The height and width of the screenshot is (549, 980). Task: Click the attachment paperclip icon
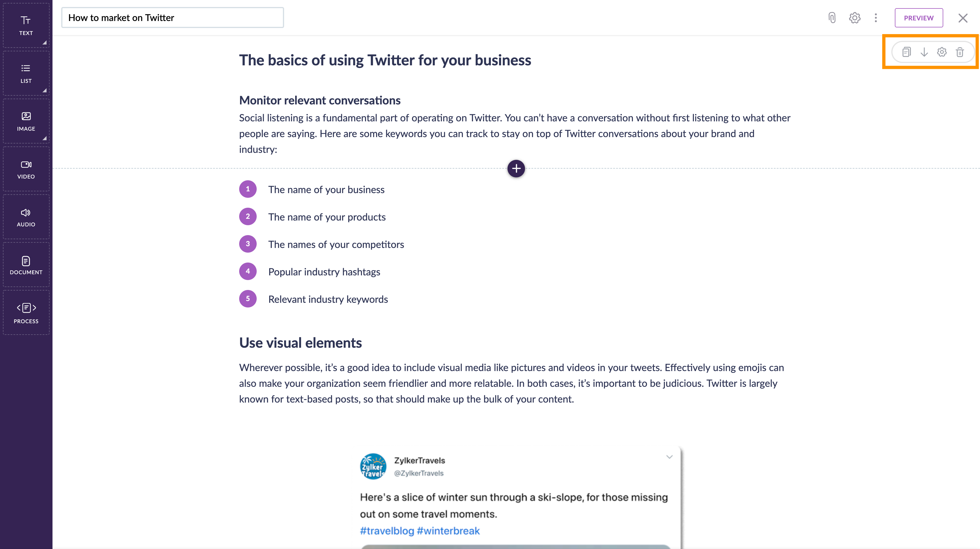[832, 18]
